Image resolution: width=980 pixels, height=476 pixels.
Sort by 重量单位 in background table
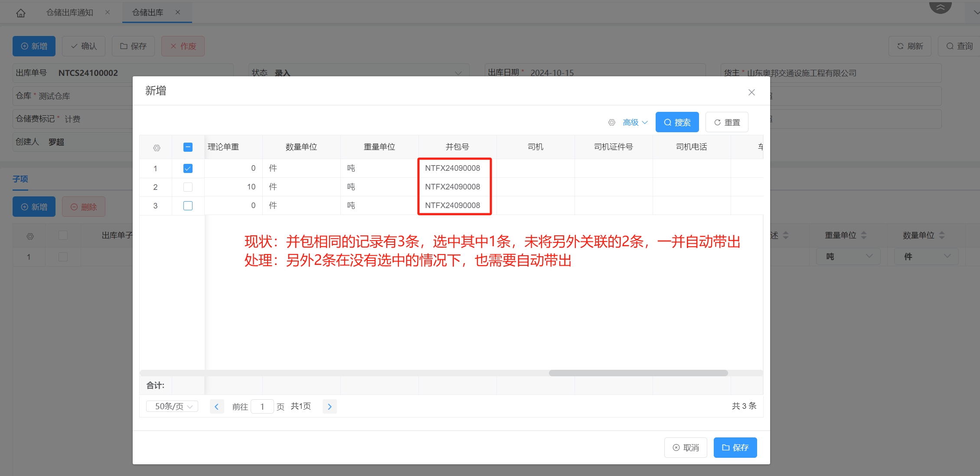pos(864,235)
